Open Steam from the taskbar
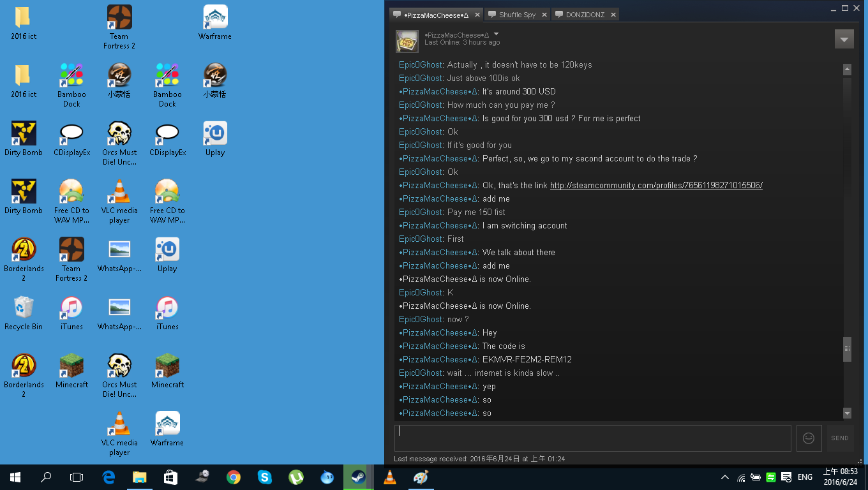 click(358, 477)
